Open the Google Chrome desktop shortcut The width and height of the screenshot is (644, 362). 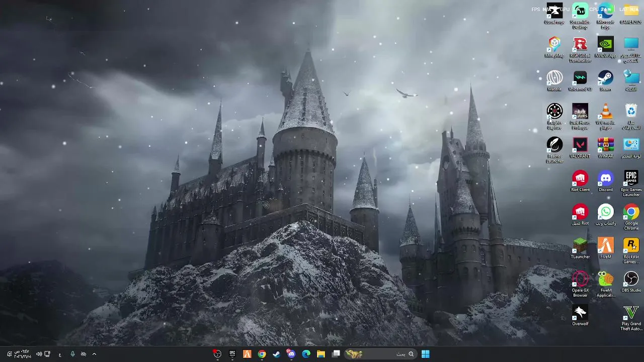coord(631,217)
